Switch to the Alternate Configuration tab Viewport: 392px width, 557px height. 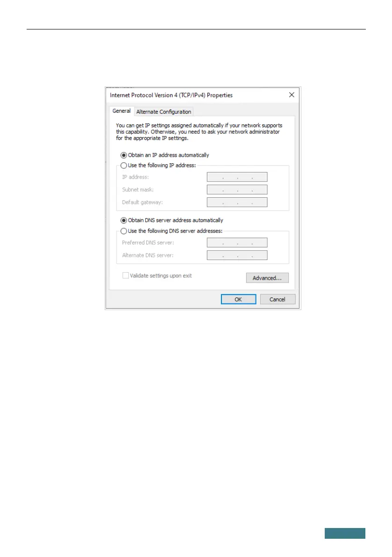point(164,112)
